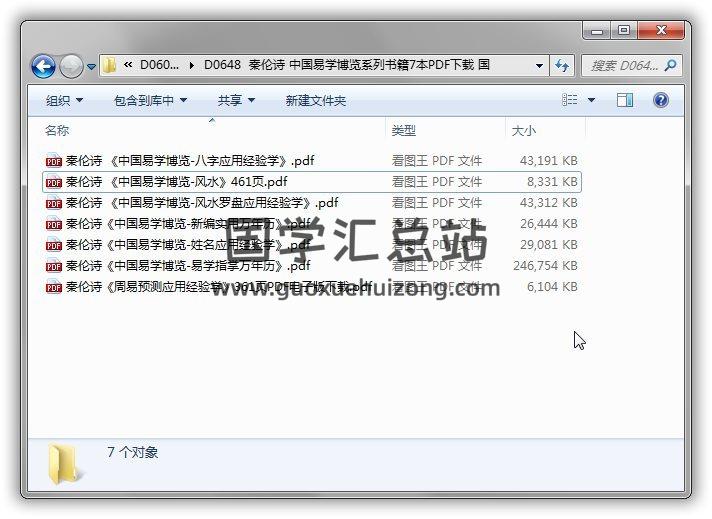Click the magnifier search icon
This screenshot has height=519, width=712.
pos(670,66)
